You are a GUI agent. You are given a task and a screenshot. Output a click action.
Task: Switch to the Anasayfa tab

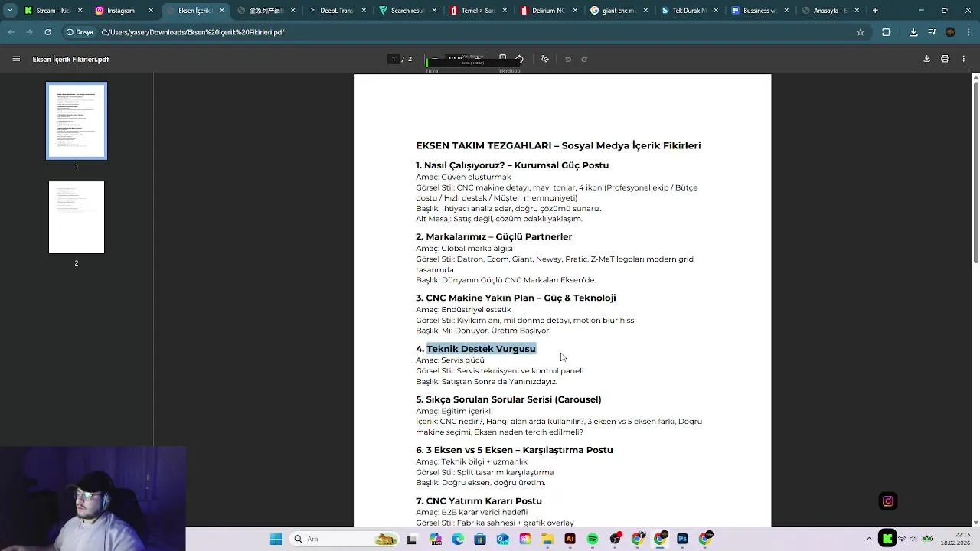coord(831,11)
